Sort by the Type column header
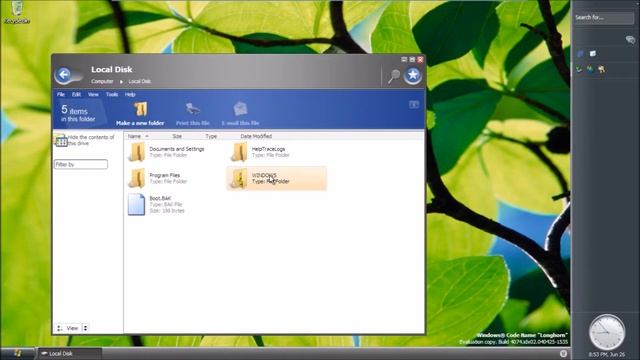This screenshot has width=640, height=360. point(211,136)
